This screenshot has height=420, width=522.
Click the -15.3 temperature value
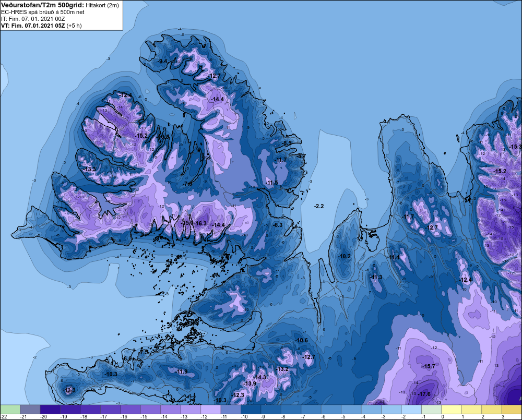[515, 147]
